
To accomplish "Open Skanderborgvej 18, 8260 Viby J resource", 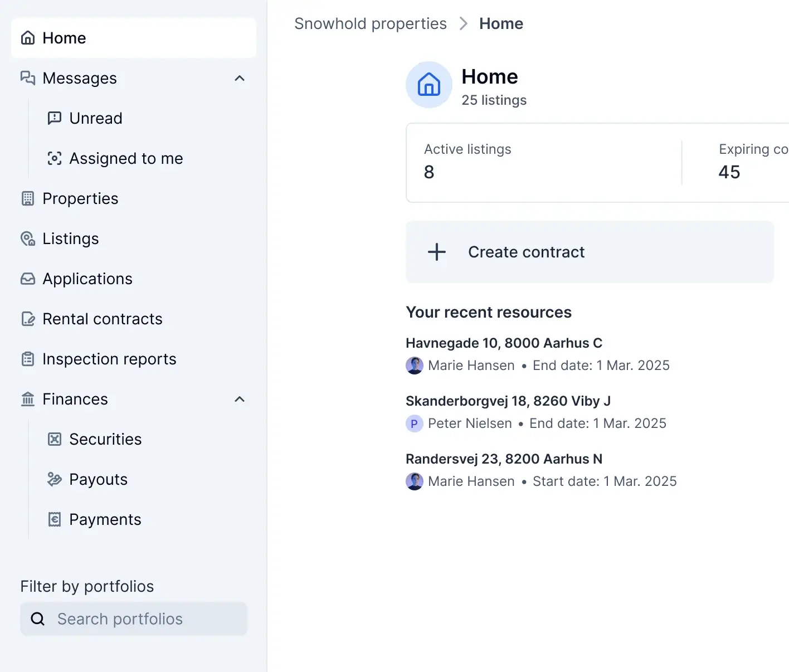I will pyautogui.click(x=508, y=401).
